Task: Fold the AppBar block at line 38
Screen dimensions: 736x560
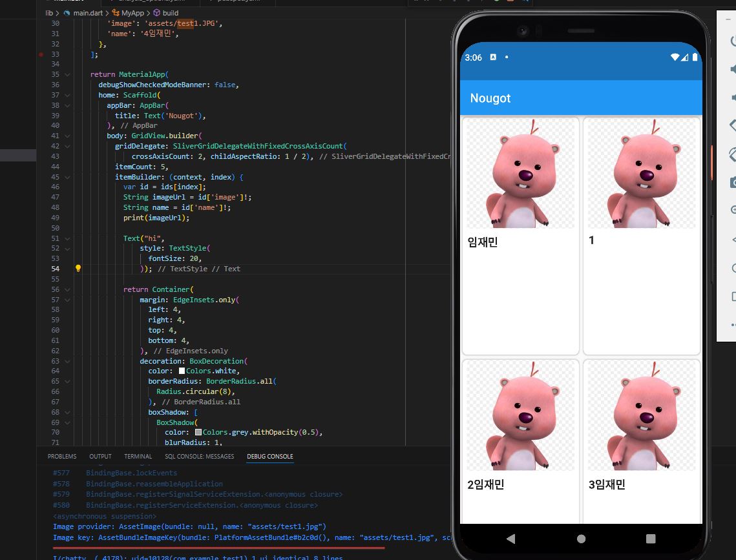Action: [68, 105]
